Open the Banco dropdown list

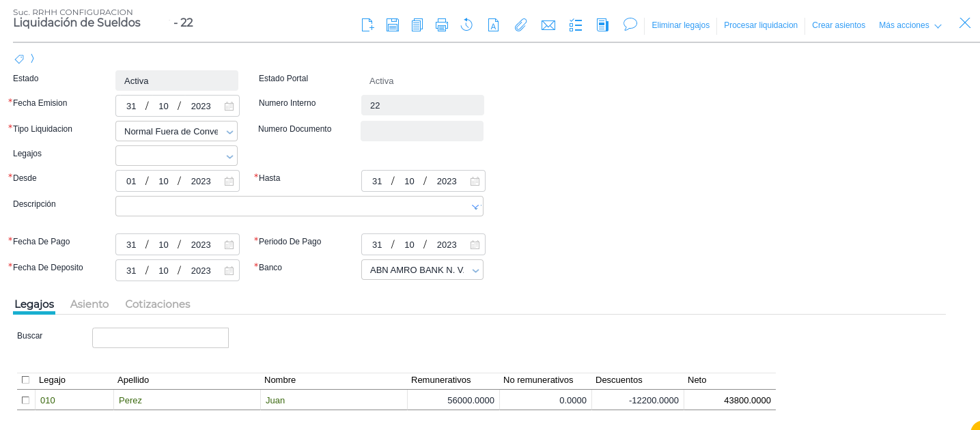pyautogui.click(x=475, y=270)
